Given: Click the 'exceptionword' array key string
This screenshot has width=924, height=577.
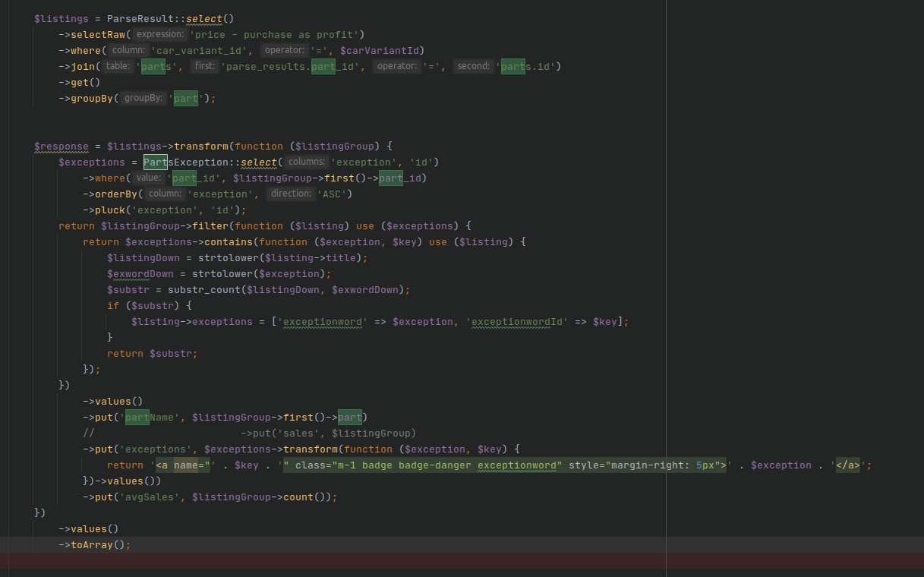Looking at the screenshot, I should click(323, 321).
